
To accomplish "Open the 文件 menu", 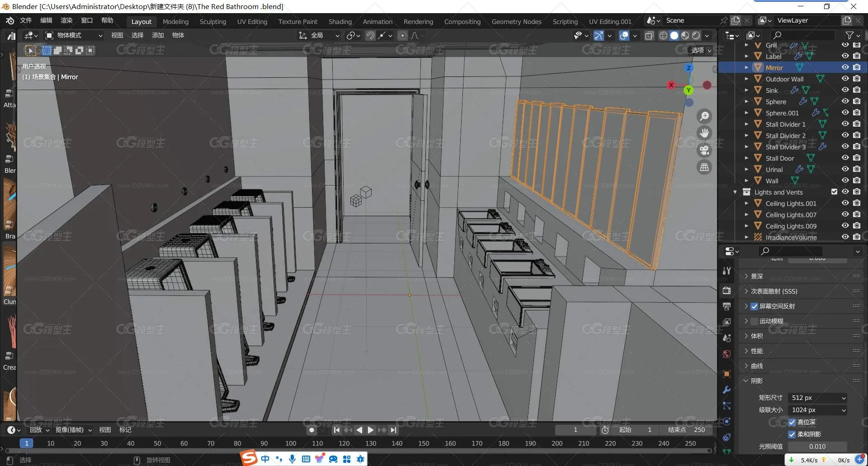I will pyautogui.click(x=26, y=20).
